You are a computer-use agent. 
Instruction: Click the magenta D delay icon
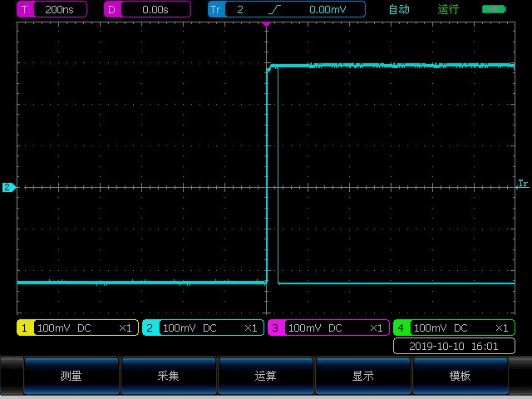(113, 10)
